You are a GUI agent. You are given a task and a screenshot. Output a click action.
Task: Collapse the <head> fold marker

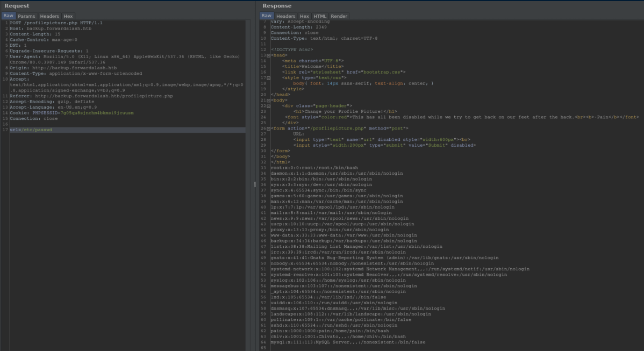point(268,55)
